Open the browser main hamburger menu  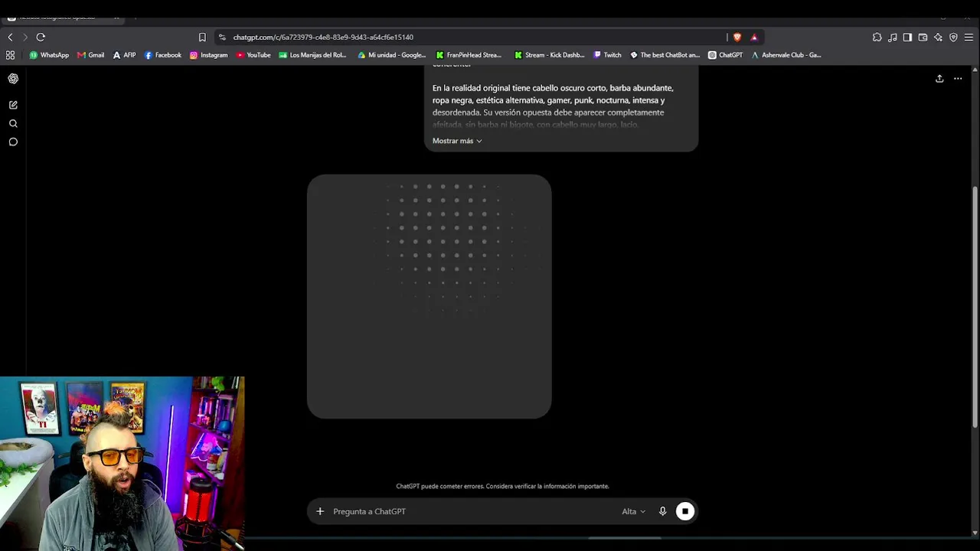coord(969,37)
